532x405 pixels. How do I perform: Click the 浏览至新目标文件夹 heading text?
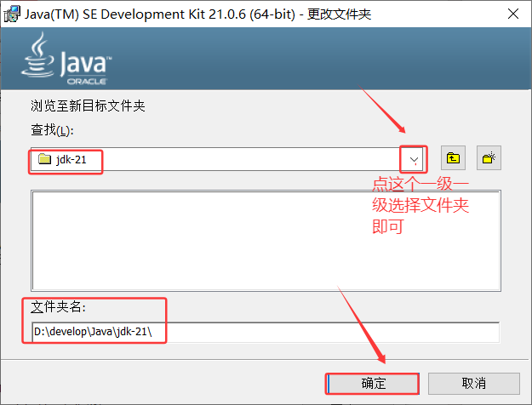[x=88, y=106]
